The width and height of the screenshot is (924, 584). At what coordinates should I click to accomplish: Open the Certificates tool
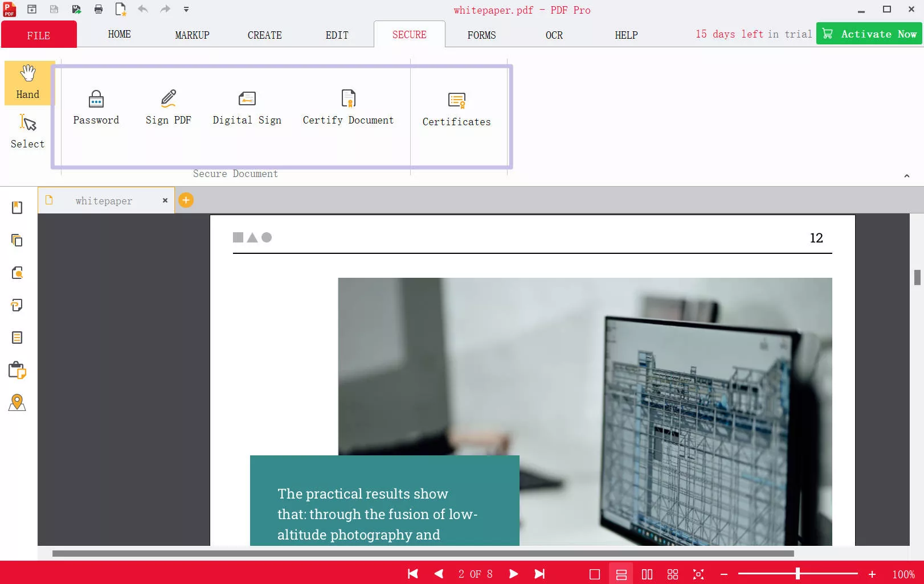(456, 108)
